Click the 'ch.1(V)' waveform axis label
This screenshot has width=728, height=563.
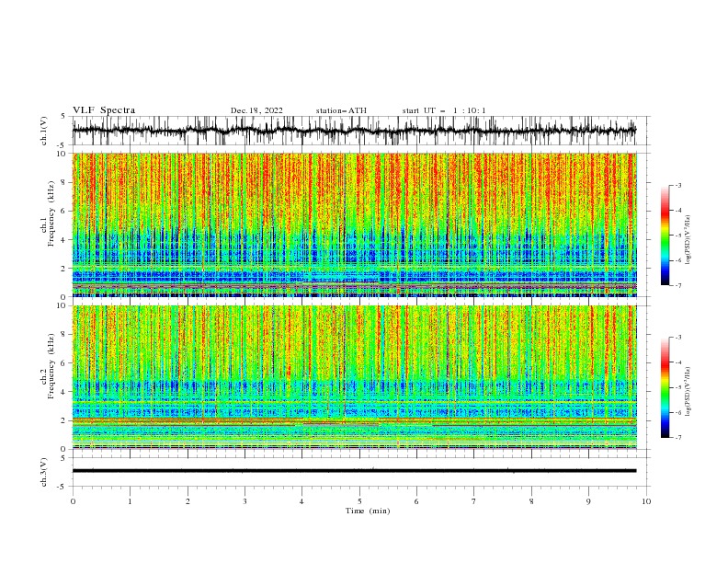[x=44, y=131]
